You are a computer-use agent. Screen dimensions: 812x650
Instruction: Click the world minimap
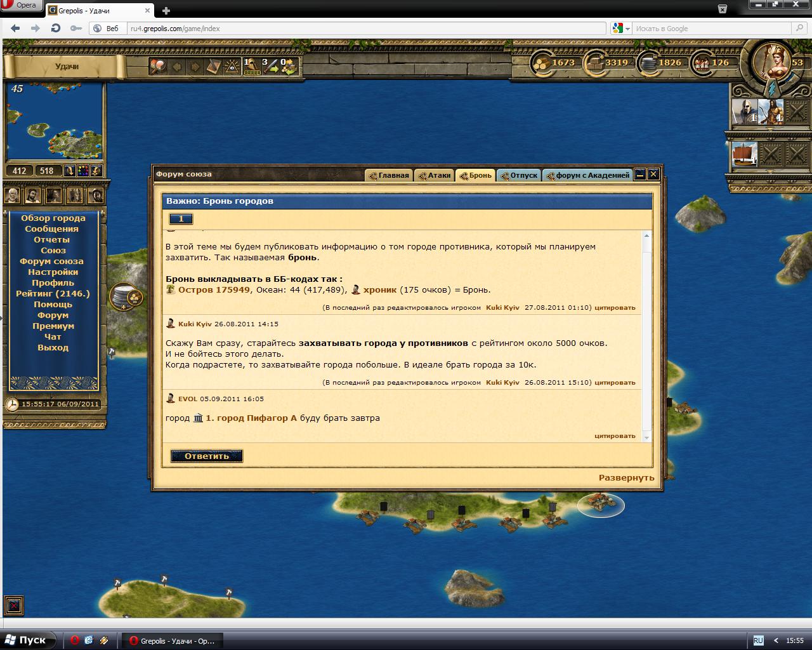pyautogui.click(x=54, y=122)
